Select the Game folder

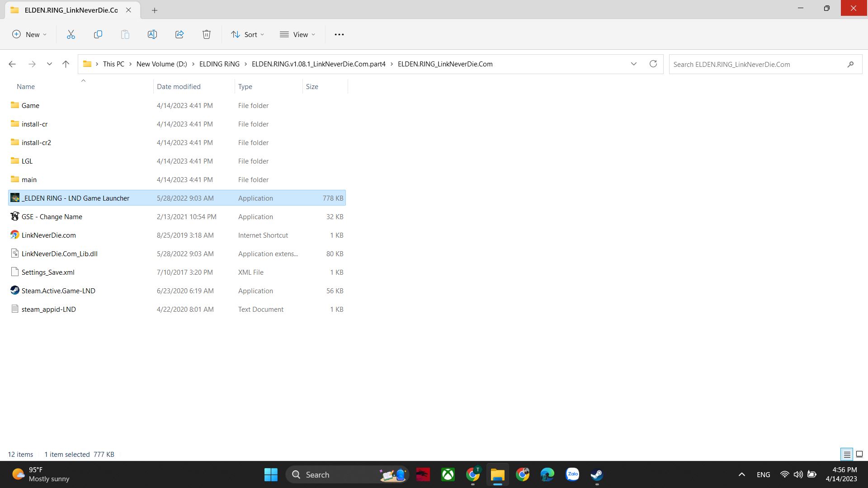click(177, 105)
